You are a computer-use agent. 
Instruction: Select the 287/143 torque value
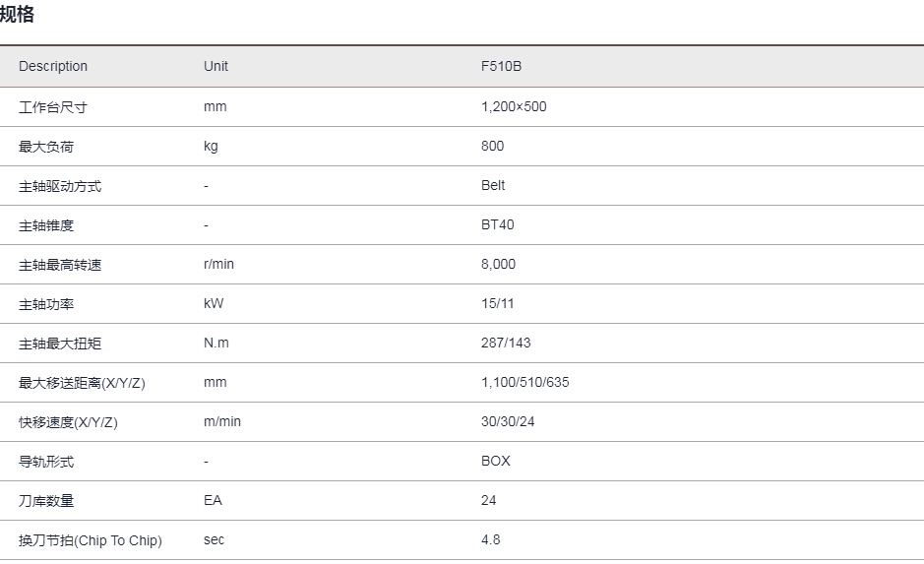(x=506, y=343)
